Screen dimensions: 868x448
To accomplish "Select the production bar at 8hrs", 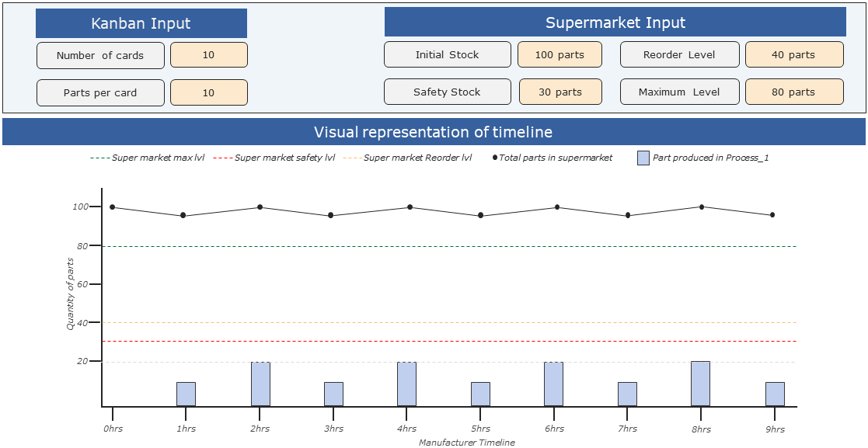I will coord(700,384).
